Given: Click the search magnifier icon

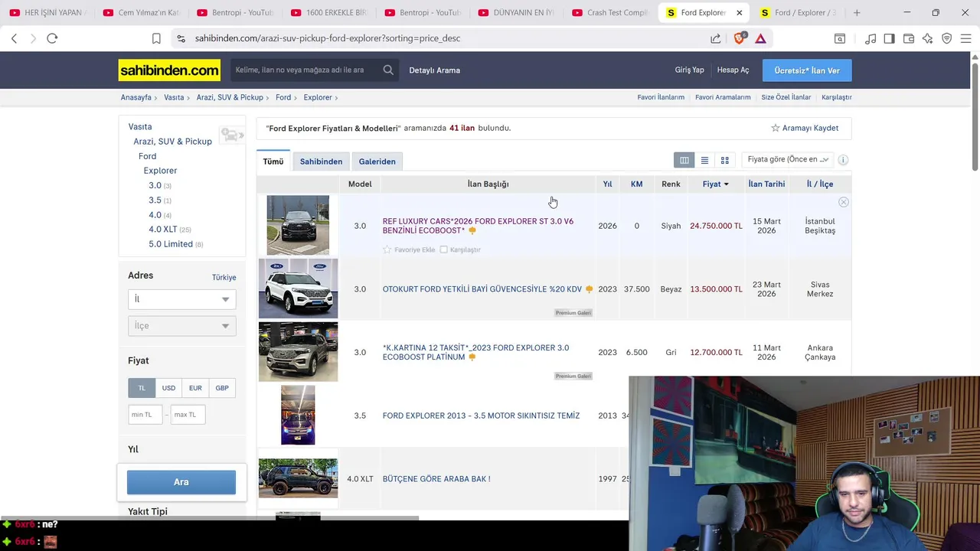Looking at the screenshot, I should tap(388, 70).
